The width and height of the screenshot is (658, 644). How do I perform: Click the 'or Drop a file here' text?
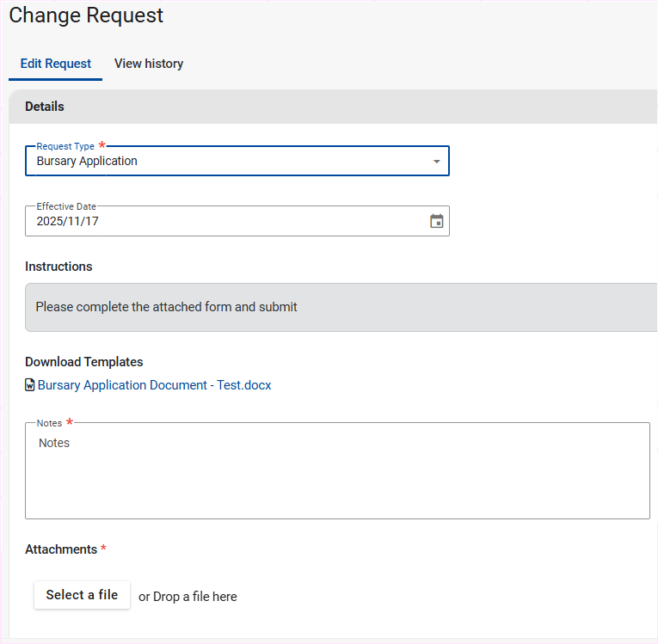click(188, 597)
